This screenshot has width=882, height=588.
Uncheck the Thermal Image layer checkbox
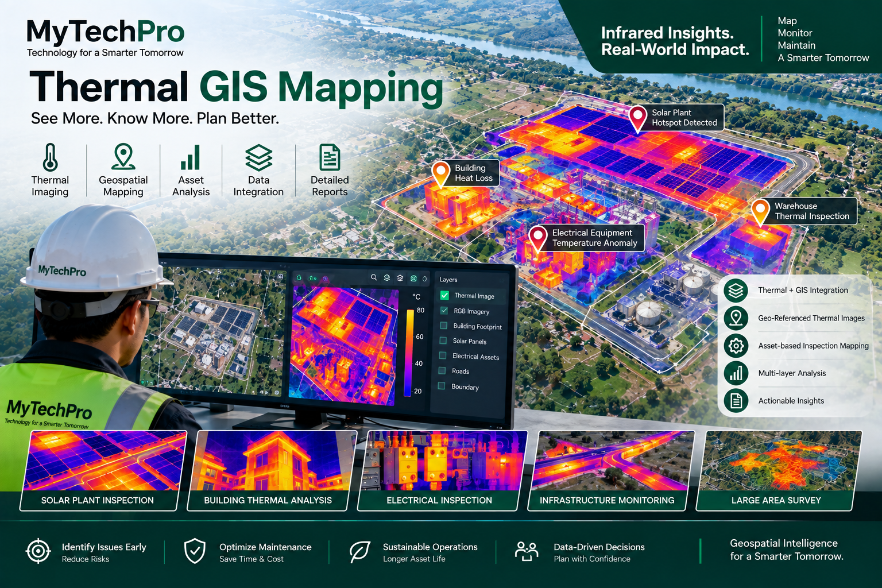coord(444,295)
